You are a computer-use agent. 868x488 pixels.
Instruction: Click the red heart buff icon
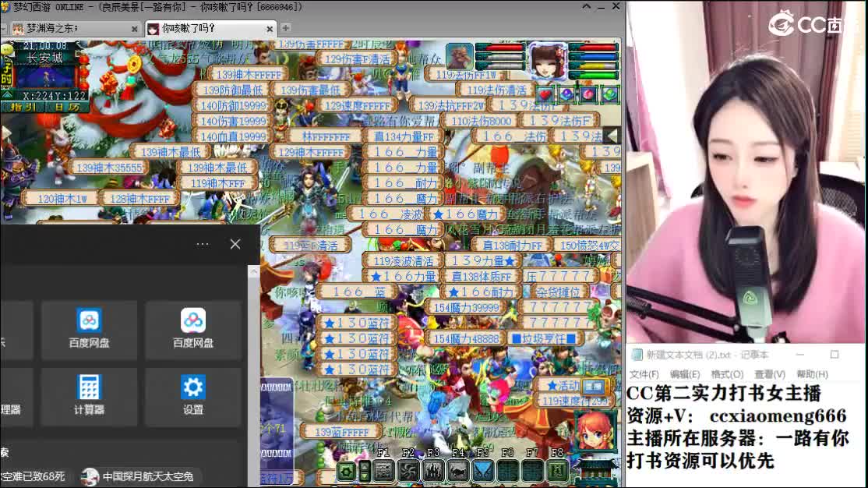point(545,94)
